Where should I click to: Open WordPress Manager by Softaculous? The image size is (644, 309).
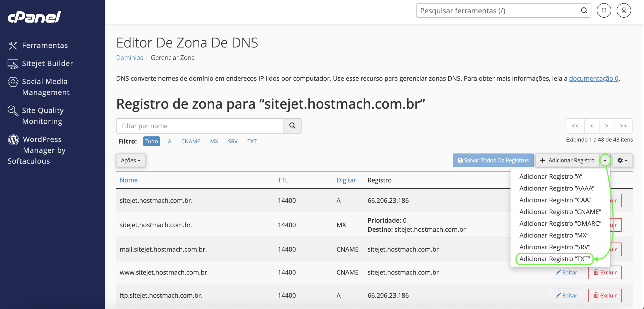[x=37, y=150]
